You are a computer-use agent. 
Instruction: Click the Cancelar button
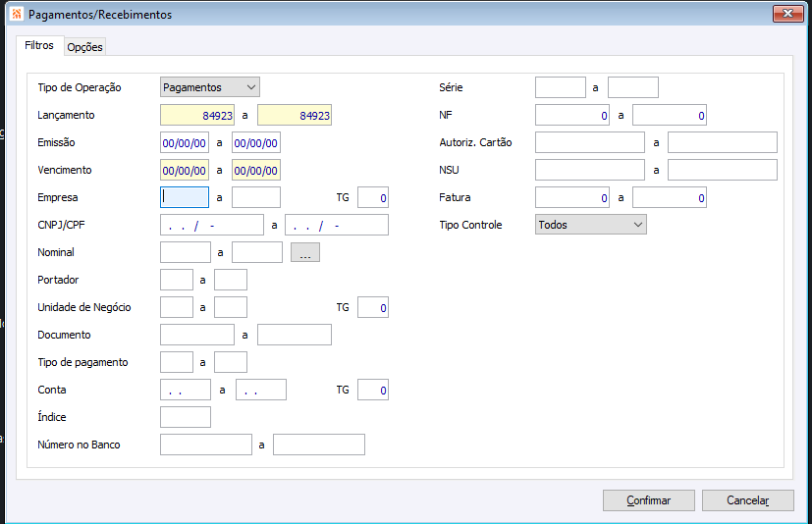(x=747, y=500)
